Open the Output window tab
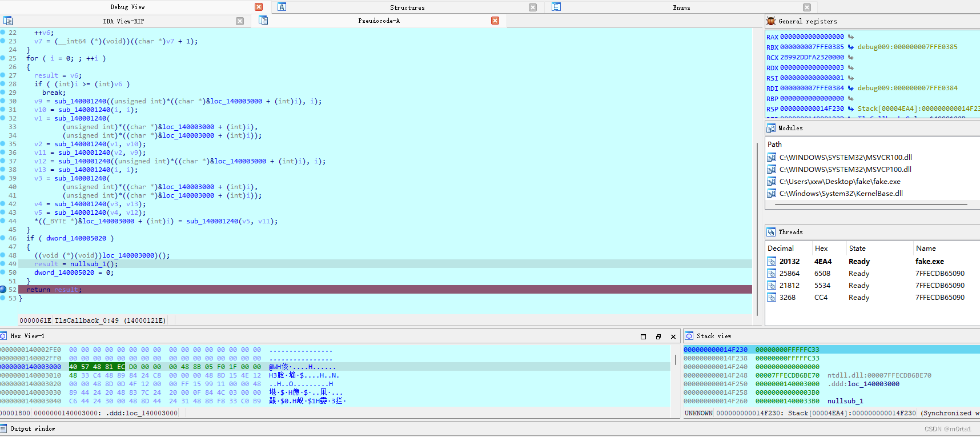This screenshot has width=980, height=437. tap(33, 428)
